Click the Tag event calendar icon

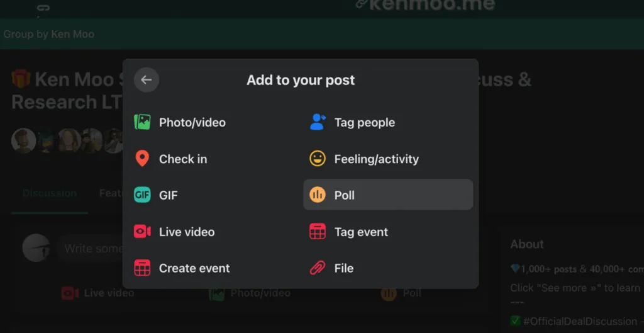tap(318, 232)
